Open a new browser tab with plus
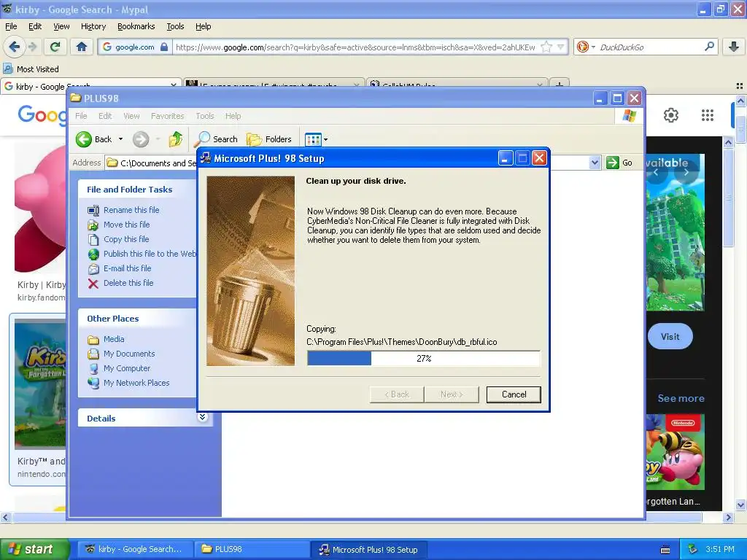 560,85
